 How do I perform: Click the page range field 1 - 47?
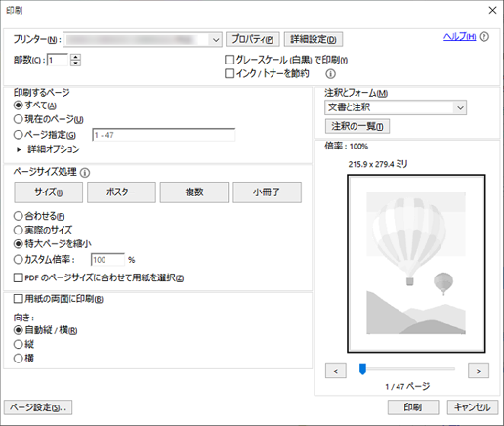tap(164, 135)
